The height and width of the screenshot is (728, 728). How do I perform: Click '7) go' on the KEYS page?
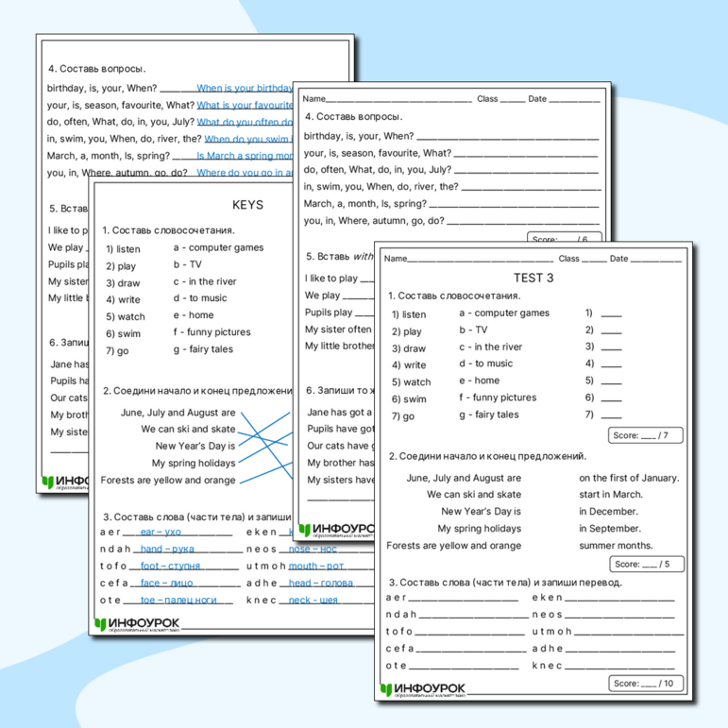pyautogui.click(x=117, y=351)
